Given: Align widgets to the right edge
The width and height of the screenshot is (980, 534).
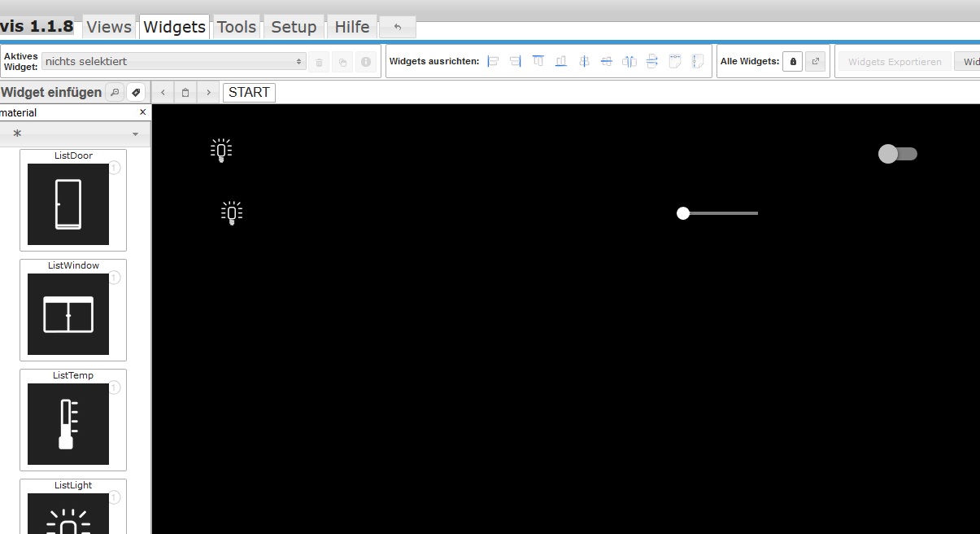Looking at the screenshot, I should (516, 61).
